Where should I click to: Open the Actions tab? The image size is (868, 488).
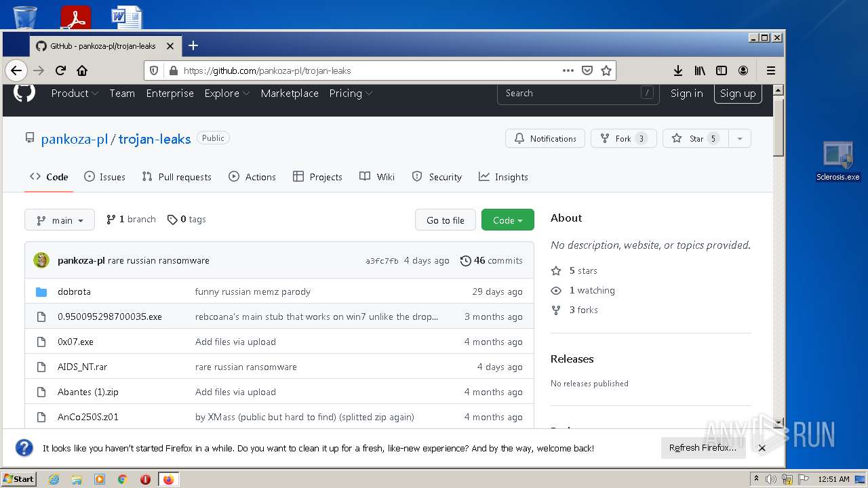pos(252,177)
